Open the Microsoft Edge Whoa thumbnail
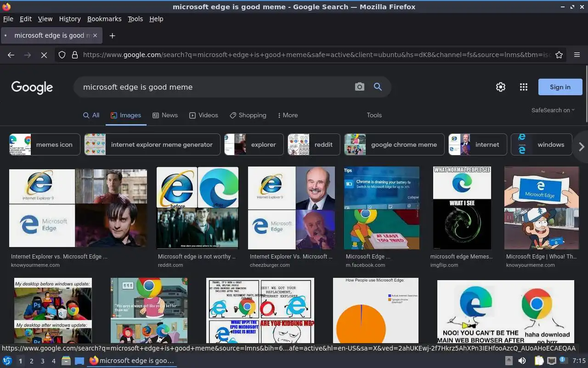This screenshot has height=368, width=588. tap(542, 208)
